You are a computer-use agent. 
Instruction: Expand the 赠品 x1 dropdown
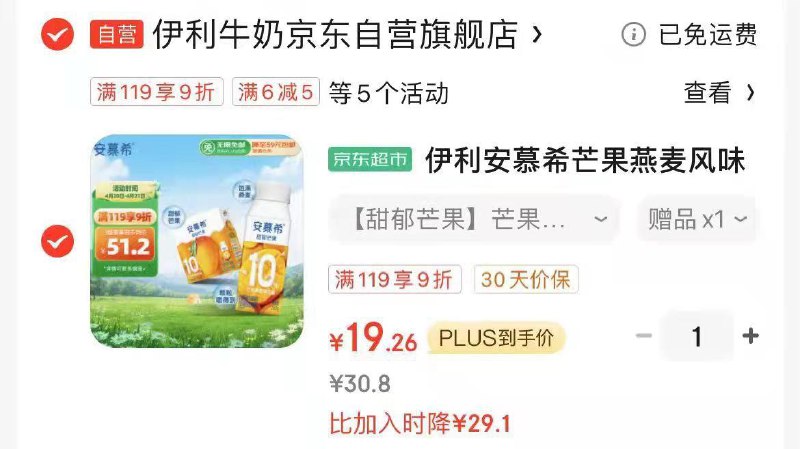click(x=697, y=219)
